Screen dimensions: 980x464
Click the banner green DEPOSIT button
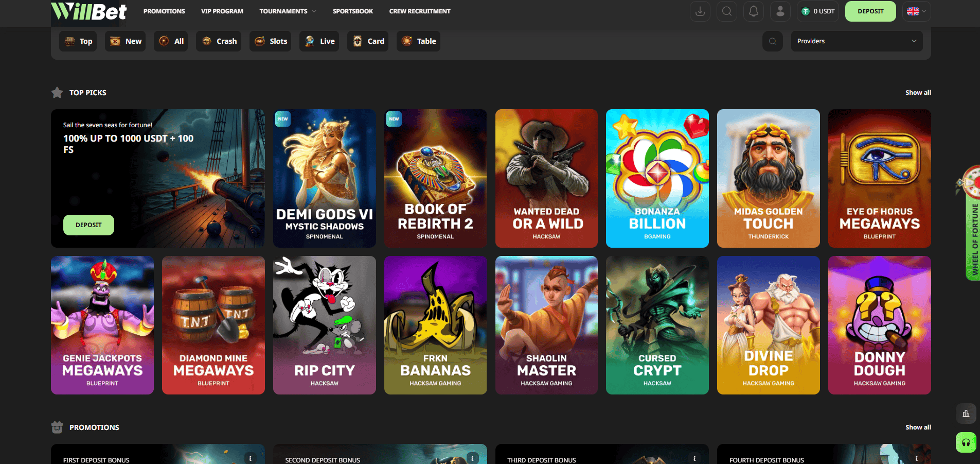click(88, 225)
